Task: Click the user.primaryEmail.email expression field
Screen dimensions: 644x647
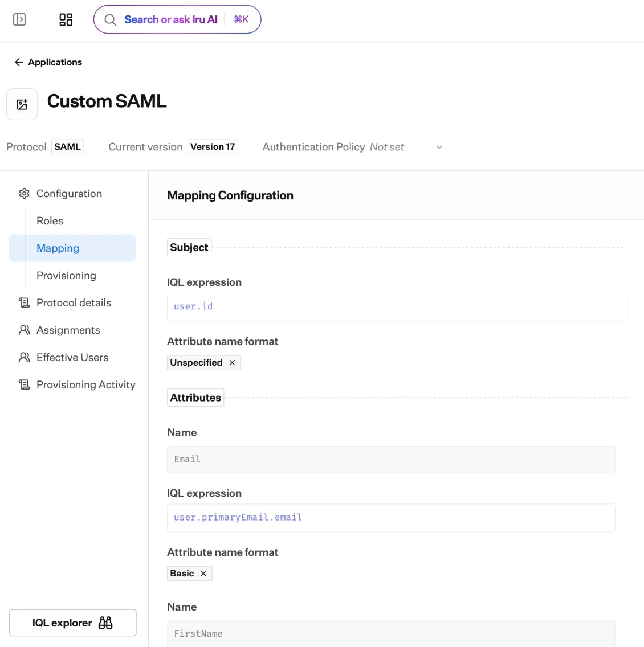Action: click(391, 518)
